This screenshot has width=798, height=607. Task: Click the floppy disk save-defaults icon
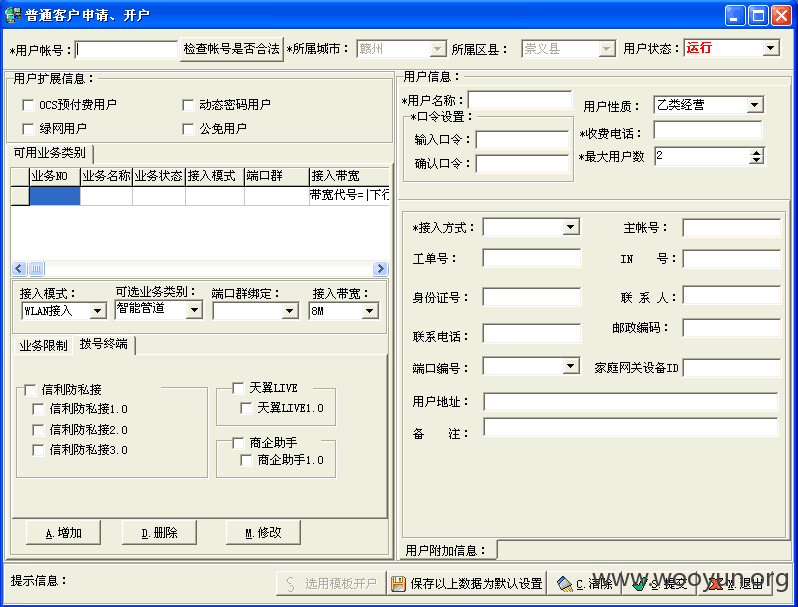[398, 584]
